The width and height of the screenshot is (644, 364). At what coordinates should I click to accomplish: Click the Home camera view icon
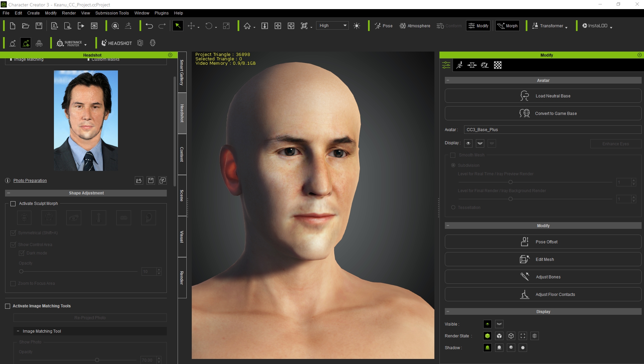click(247, 26)
